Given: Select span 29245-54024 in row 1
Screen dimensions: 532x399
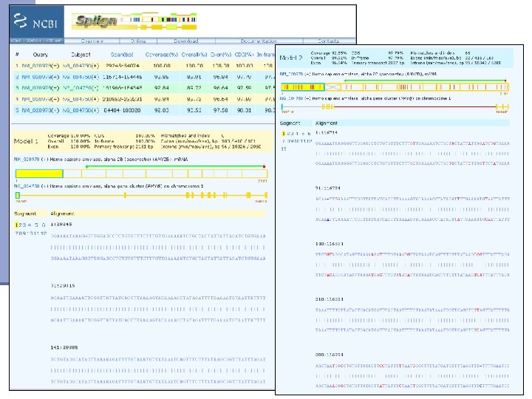Looking at the screenshot, I should [x=123, y=66].
